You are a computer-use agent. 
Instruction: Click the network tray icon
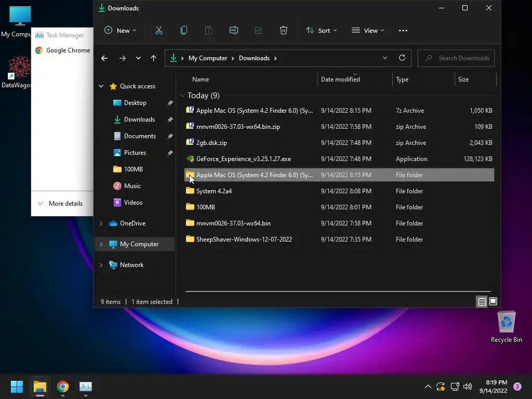point(455,387)
